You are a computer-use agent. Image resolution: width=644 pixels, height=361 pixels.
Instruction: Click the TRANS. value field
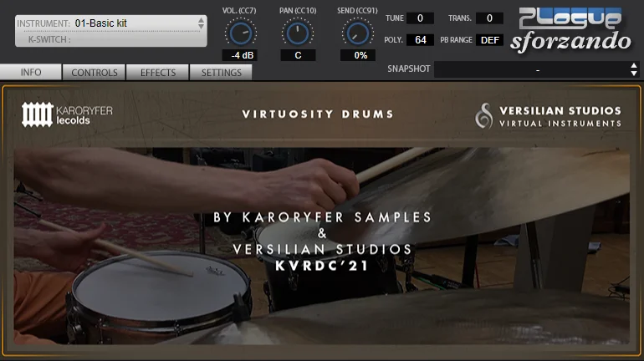tap(489, 18)
